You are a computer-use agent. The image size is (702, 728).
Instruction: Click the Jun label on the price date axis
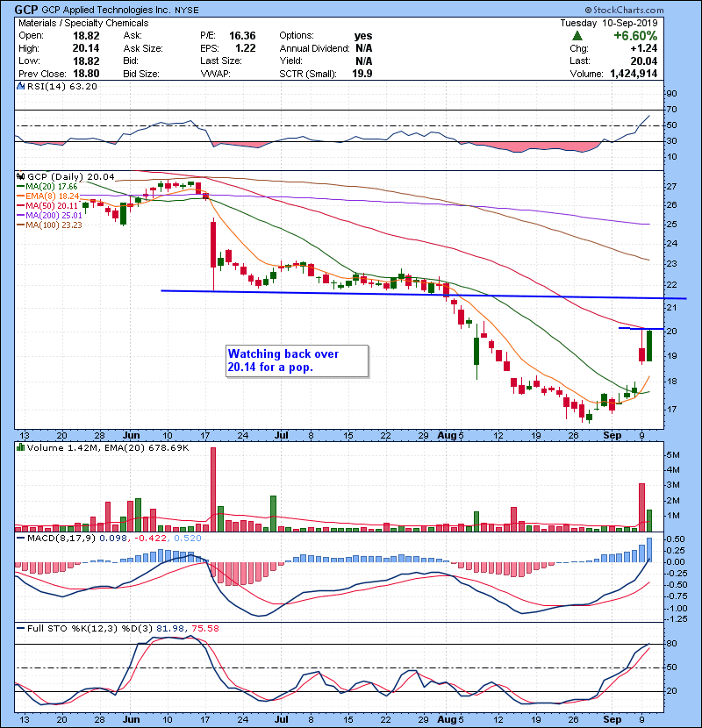coord(131,435)
